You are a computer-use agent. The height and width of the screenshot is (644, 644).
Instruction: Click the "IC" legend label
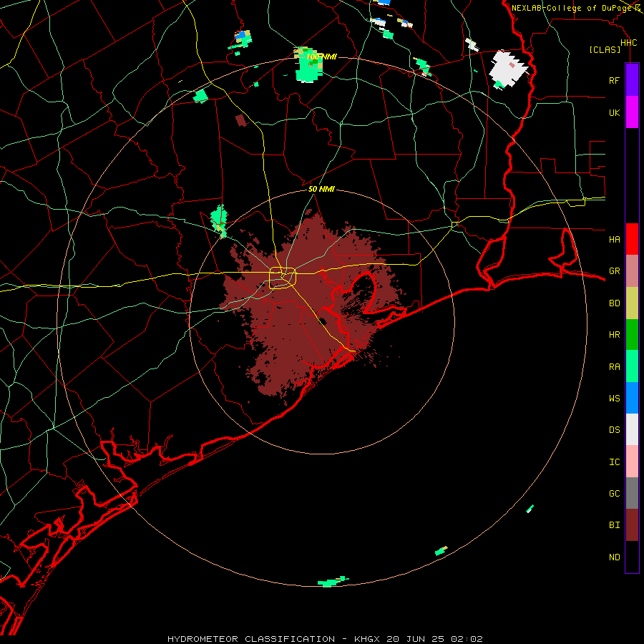click(614, 462)
